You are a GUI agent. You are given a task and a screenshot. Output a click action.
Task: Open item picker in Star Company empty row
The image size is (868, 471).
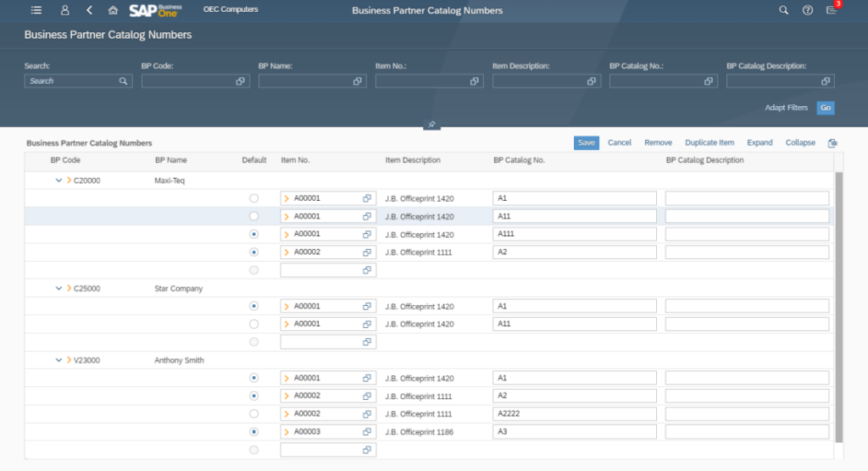click(x=367, y=342)
